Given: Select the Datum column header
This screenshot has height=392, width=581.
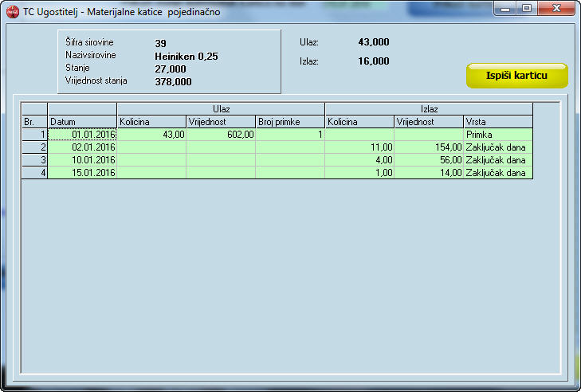Looking at the screenshot, I should (82, 122).
